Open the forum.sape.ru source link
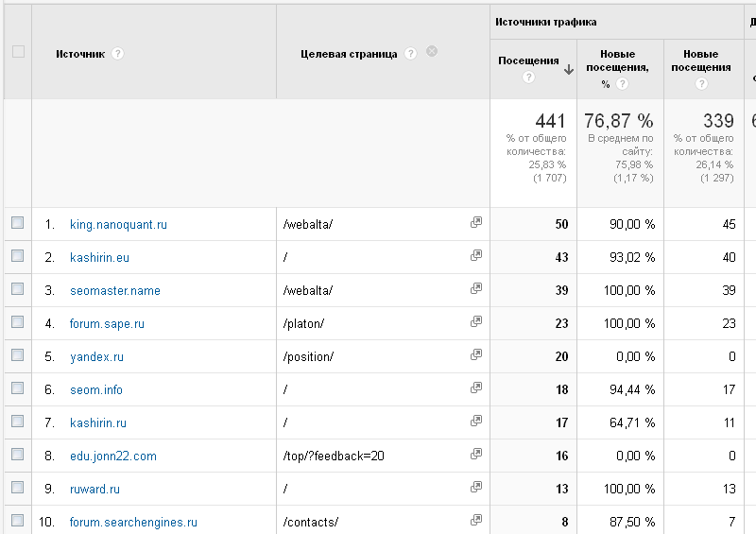The height and width of the screenshot is (534, 756). [x=107, y=323]
